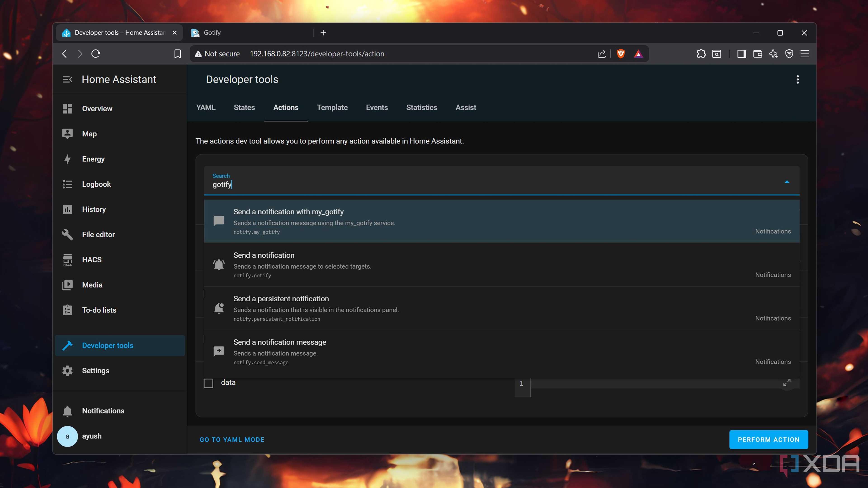This screenshot has width=868, height=488.
Task: Open the History panel
Action: pyautogui.click(x=120, y=209)
